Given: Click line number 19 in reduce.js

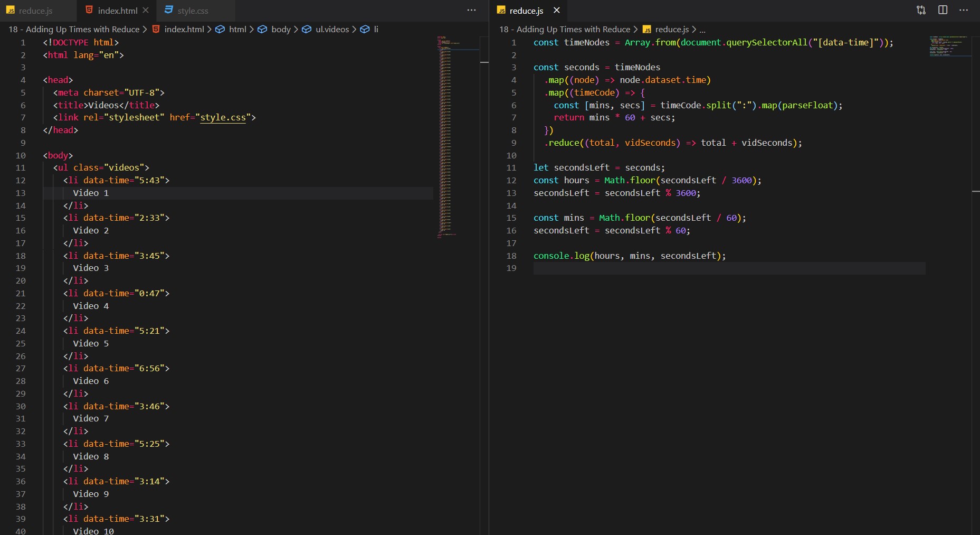Looking at the screenshot, I should click(x=511, y=268).
